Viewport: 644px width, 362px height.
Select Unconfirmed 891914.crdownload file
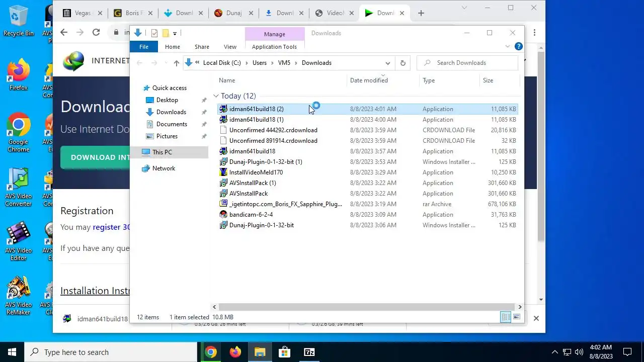point(273,141)
